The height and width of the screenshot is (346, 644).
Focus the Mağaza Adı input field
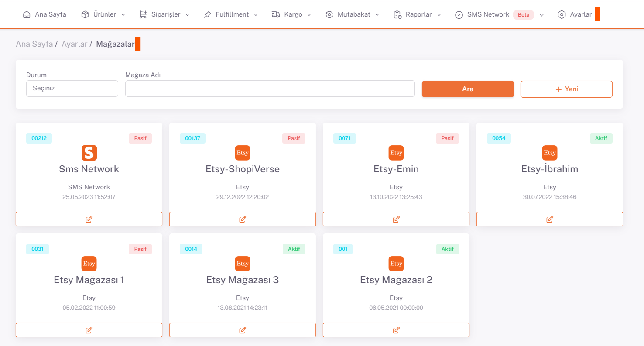[x=270, y=89]
